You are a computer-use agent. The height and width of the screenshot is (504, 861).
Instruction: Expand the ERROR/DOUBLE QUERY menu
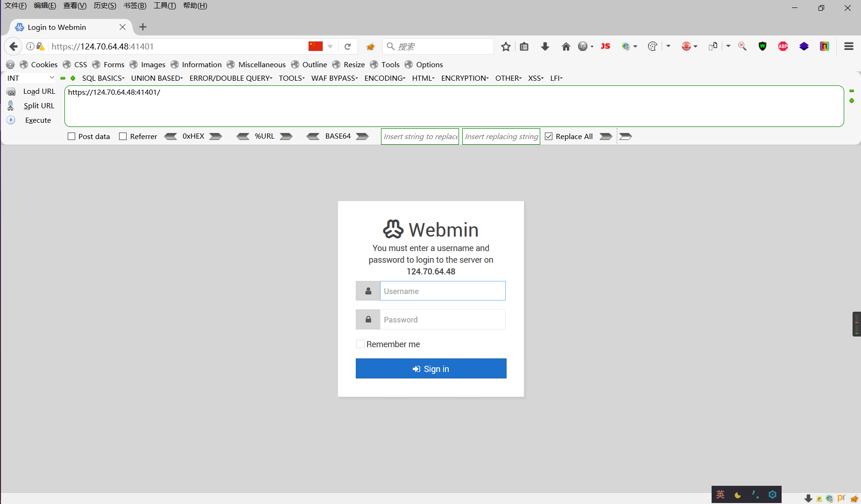pos(231,78)
